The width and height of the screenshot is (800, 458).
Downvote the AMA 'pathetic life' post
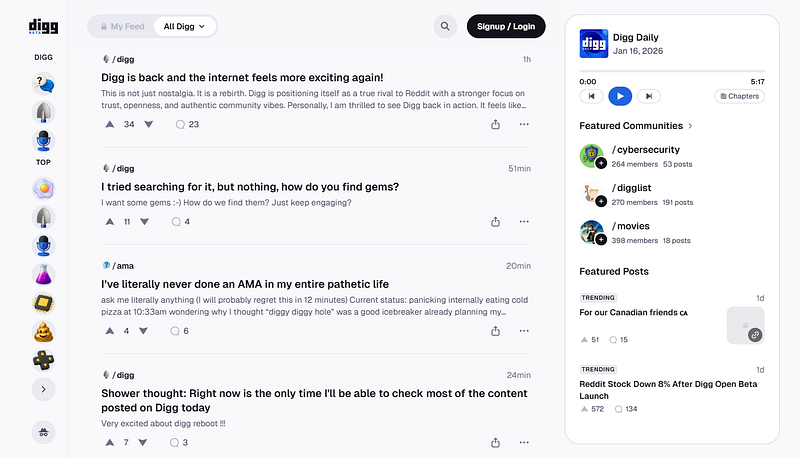pos(143,331)
